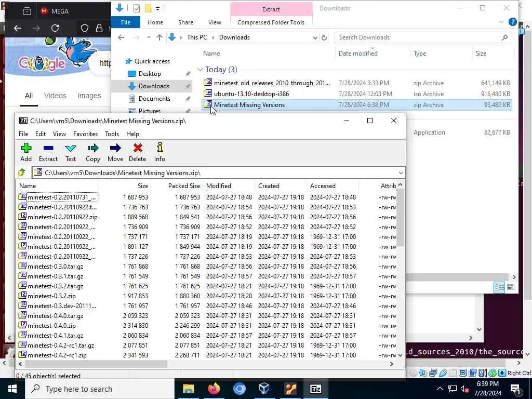Expand the Explorer ribbon chevron
This screenshot has width=532, height=399.
(501, 22)
